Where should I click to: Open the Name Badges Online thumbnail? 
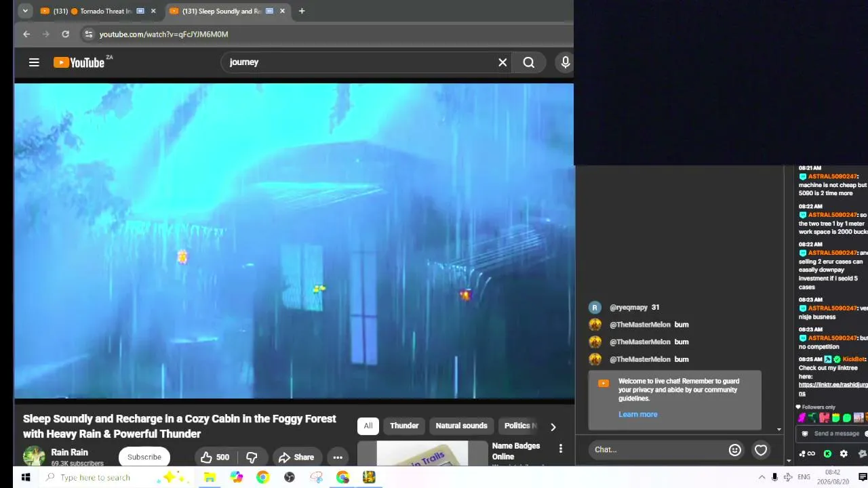pyautogui.click(x=422, y=453)
